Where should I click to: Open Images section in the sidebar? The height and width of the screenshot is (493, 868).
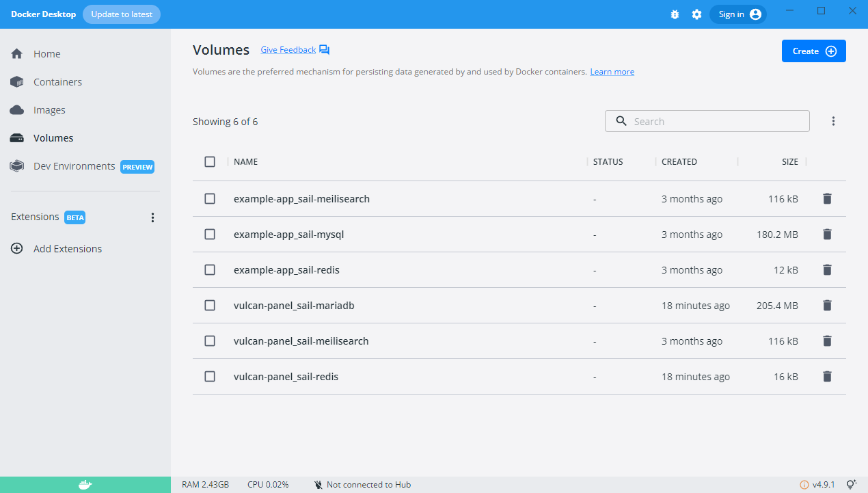coord(49,110)
